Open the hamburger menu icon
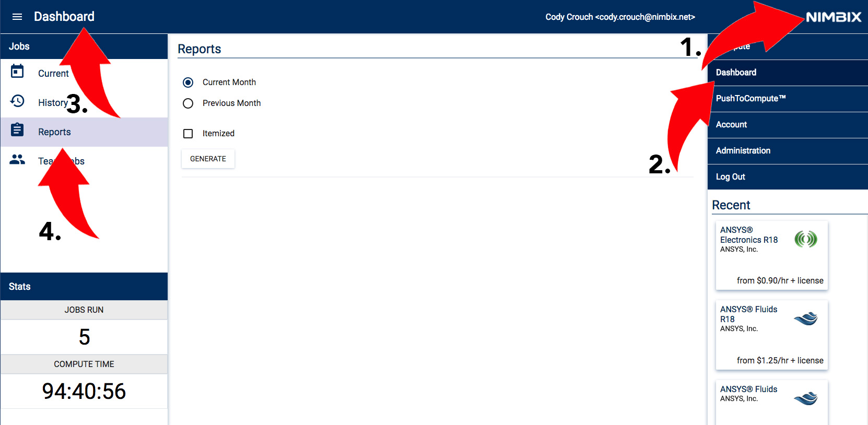 (x=17, y=17)
